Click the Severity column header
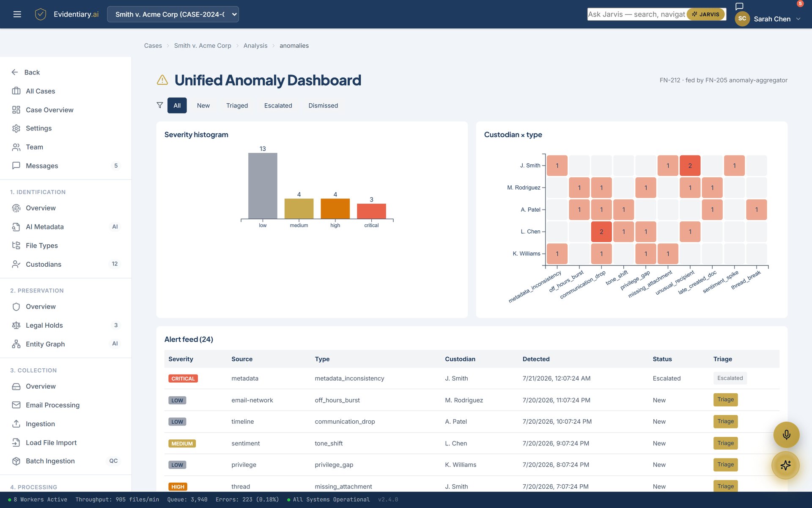Screen dimensions: 812x508 (x=181, y=359)
